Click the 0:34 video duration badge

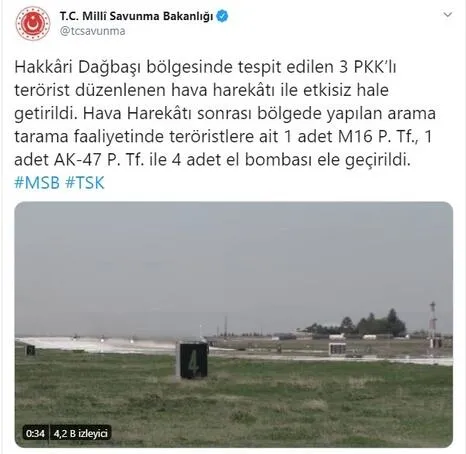tap(35, 433)
